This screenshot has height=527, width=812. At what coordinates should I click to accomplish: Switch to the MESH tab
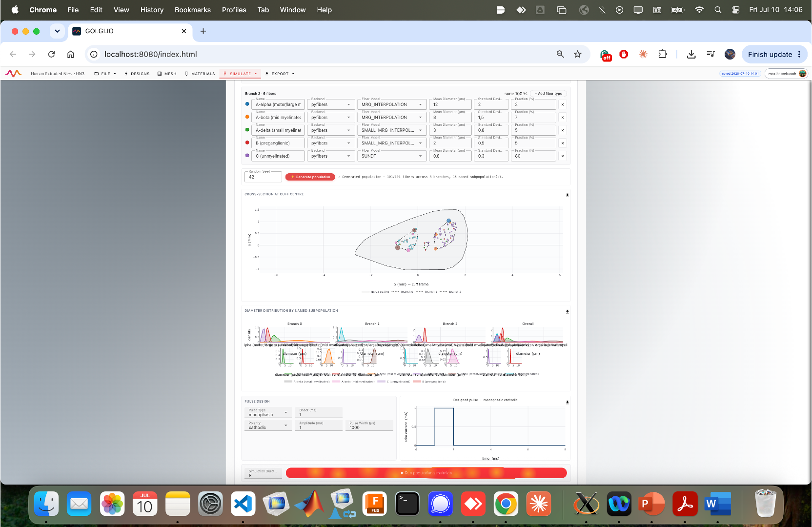167,74
